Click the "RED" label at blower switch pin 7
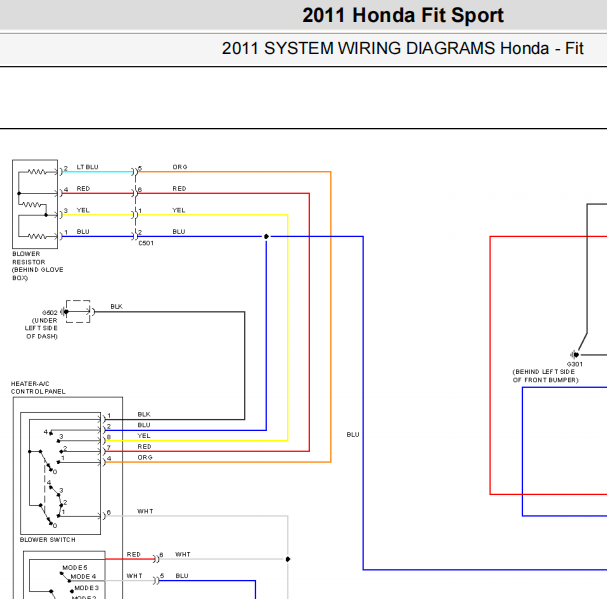607x599 pixels. (144, 447)
